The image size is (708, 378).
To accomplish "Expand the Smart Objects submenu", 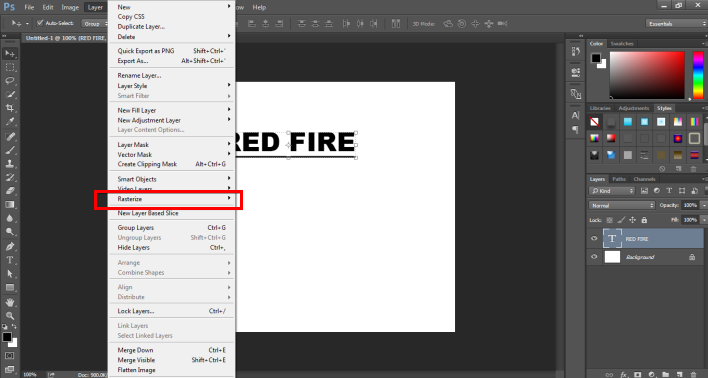I will coord(172,179).
